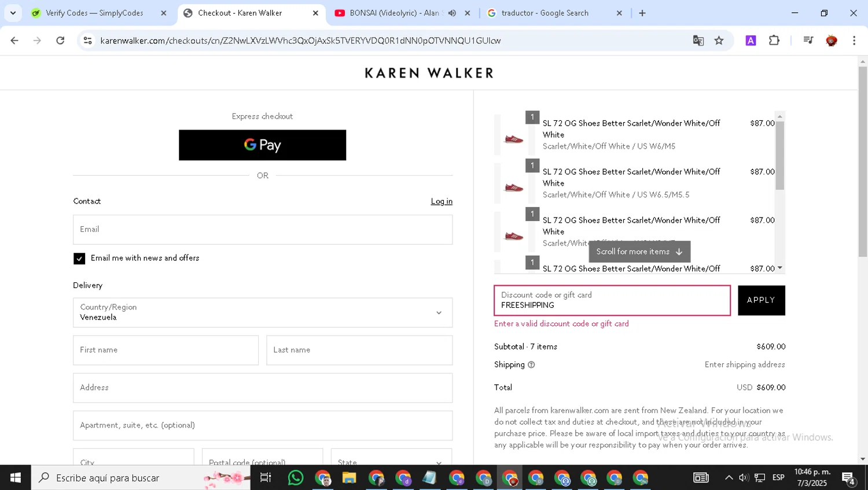Click the cart items list scrollbar thumb

tap(779, 156)
